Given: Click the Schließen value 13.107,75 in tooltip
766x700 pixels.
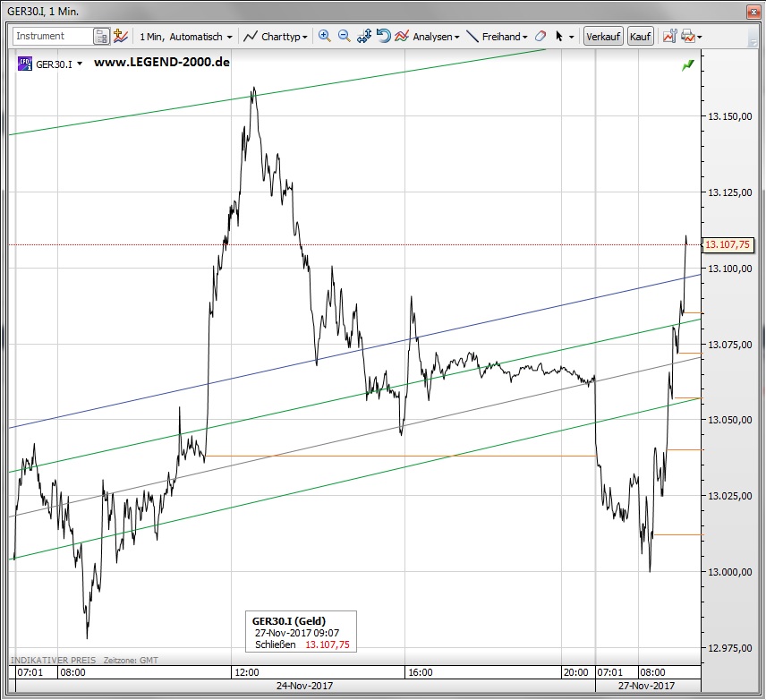Looking at the screenshot, I should [x=328, y=645].
